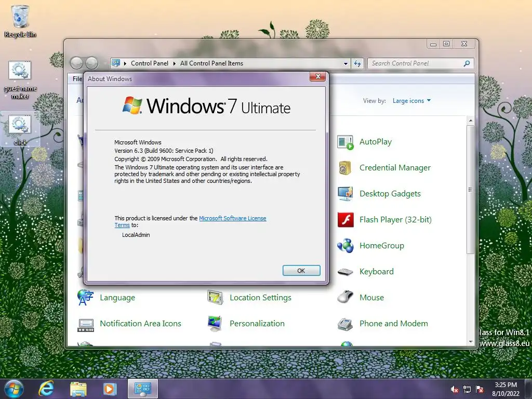532x399 pixels.
Task: Click the vertical scrollbar thumb
Action: 470,190
